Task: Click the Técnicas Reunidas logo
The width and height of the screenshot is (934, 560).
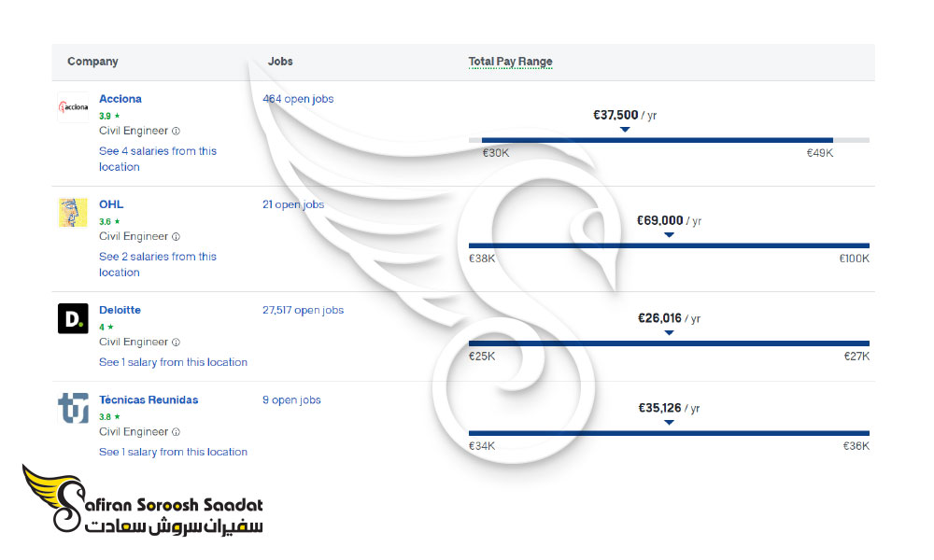Action: tap(73, 408)
